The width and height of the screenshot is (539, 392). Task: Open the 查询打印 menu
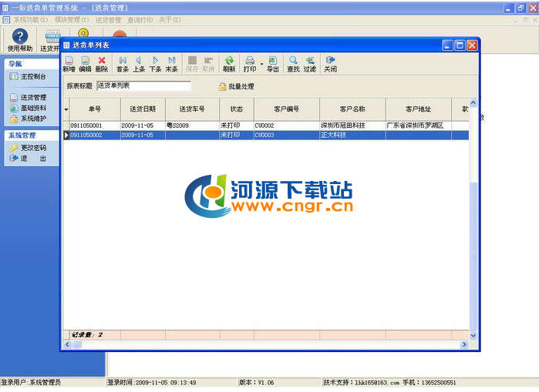140,20
